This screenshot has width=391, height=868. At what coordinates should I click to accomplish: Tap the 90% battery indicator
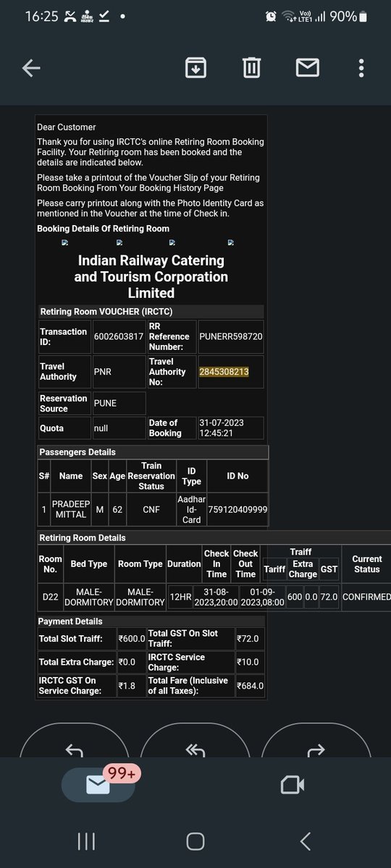pyautogui.click(x=349, y=16)
